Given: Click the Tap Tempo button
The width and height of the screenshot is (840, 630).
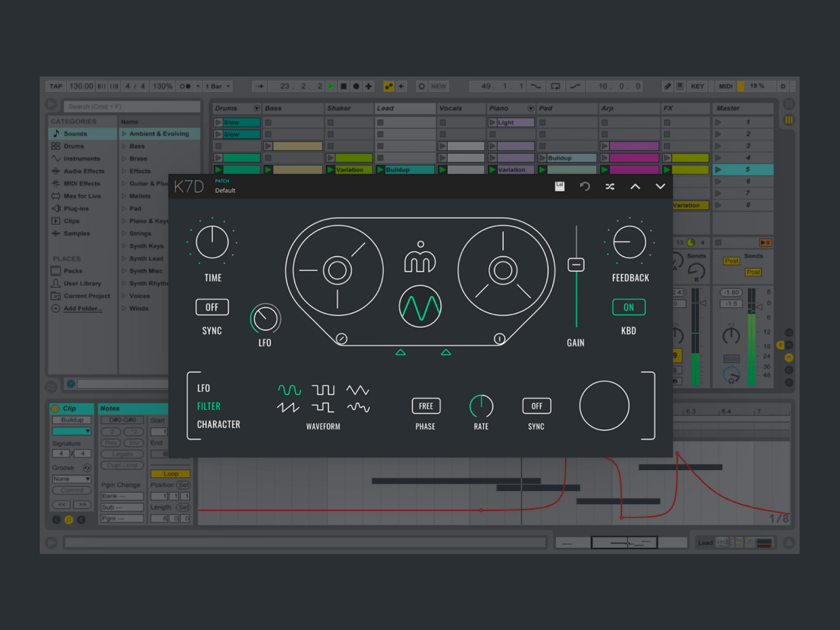Looking at the screenshot, I should point(55,86).
